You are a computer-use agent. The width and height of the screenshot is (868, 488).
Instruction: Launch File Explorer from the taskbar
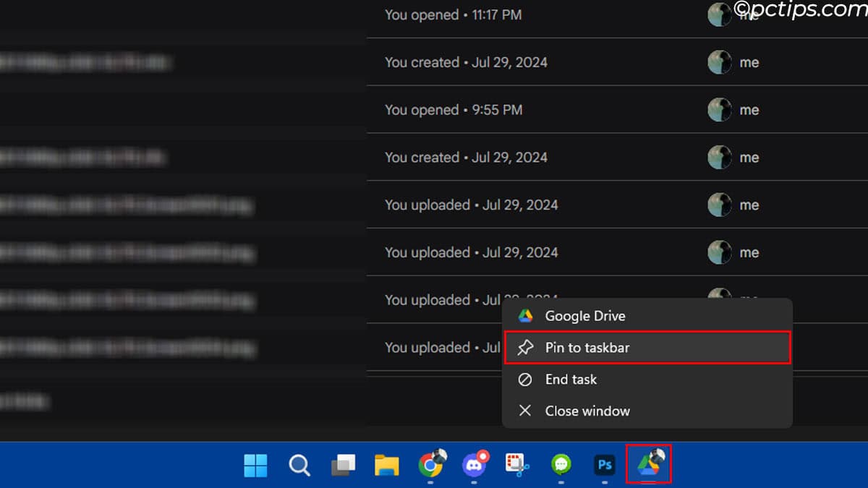point(387,465)
